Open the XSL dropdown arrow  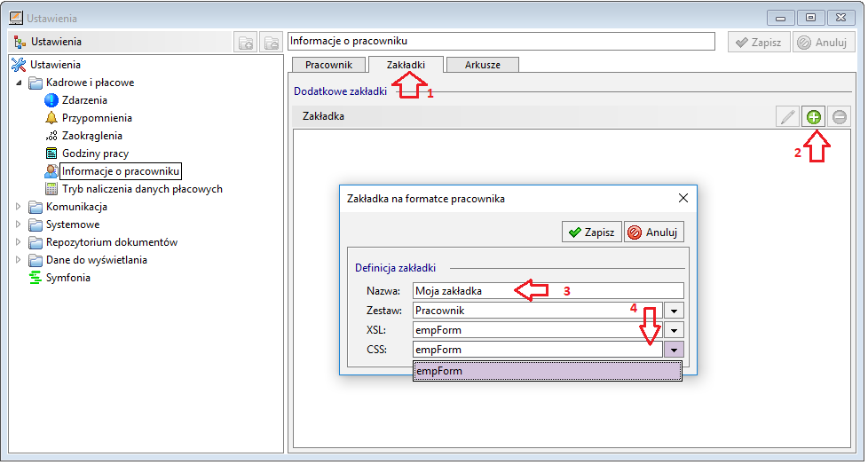click(x=674, y=330)
